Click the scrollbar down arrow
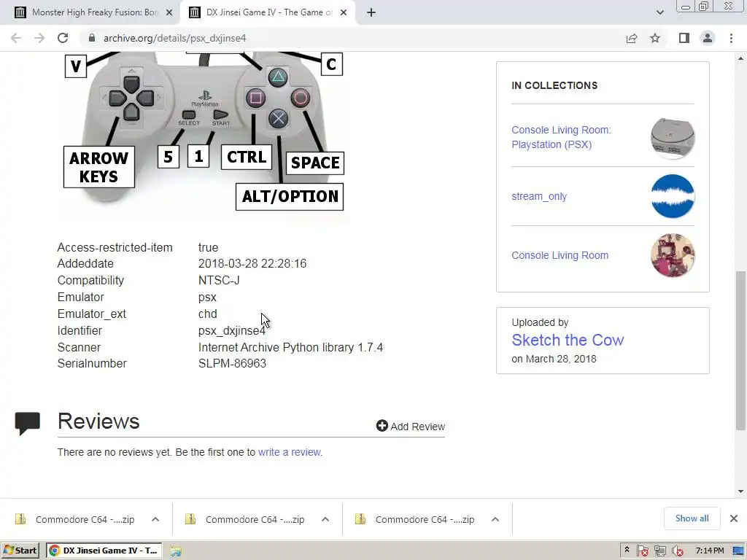 740,491
